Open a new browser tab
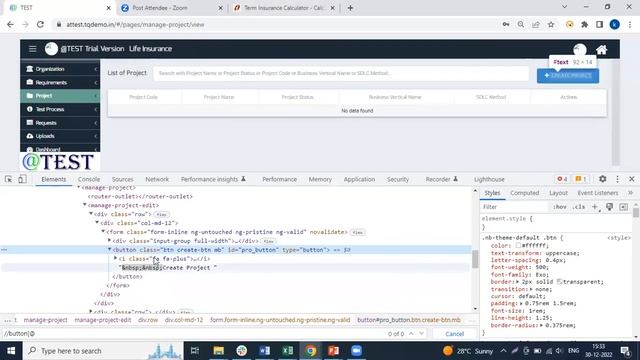 [x=350, y=8]
